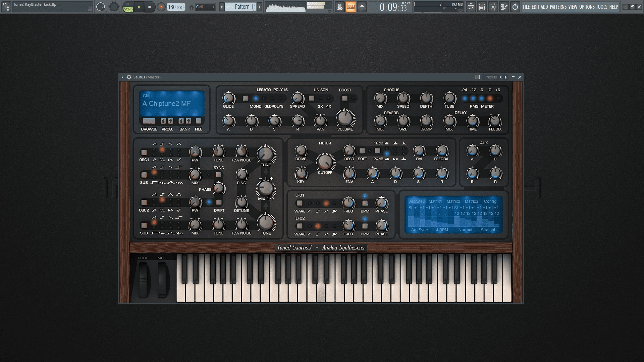Toggle the BOOST button
644x362 pixels.
[344, 98]
